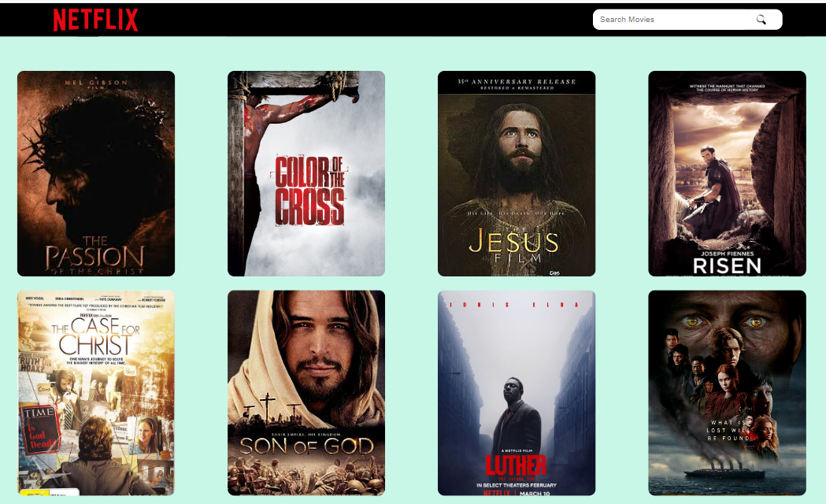Click the red LUTHER title text
The width and height of the screenshot is (826, 504).
click(517, 465)
